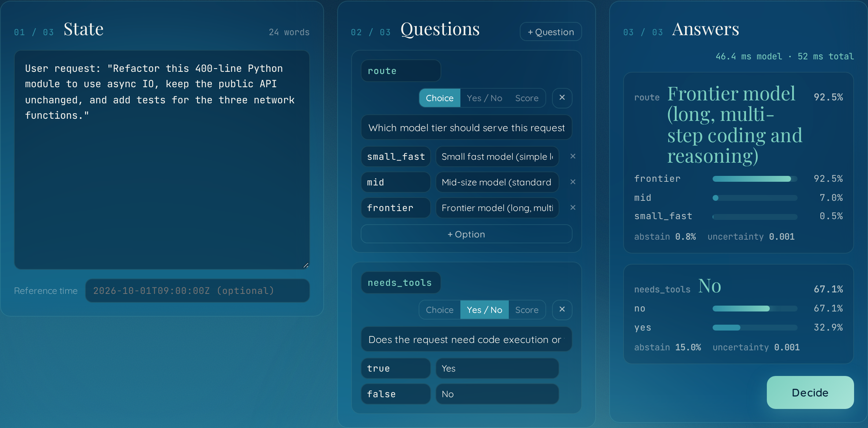Click the true option key field
This screenshot has height=428, width=868.
point(396,368)
